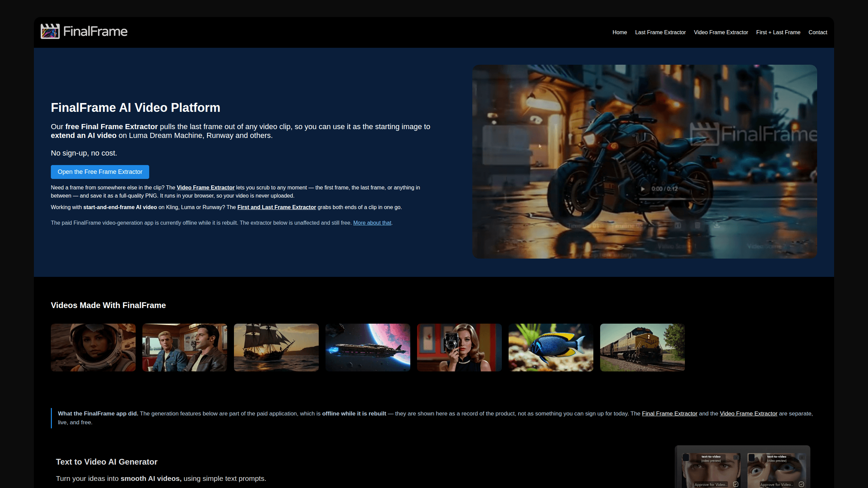Image resolution: width=868 pixels, height=488 pixels.
Task: Click the bold extend an AI video phrase
Action: (84, 135)
